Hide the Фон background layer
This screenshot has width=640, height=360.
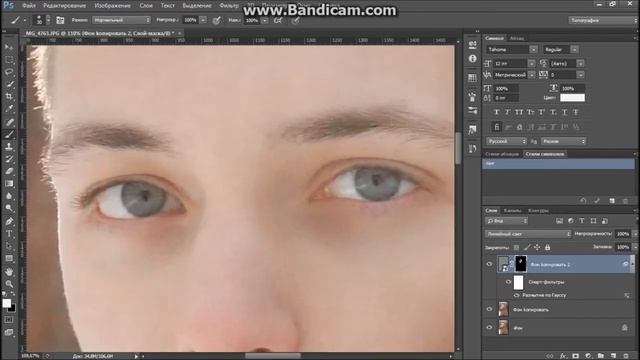(489, 327)
